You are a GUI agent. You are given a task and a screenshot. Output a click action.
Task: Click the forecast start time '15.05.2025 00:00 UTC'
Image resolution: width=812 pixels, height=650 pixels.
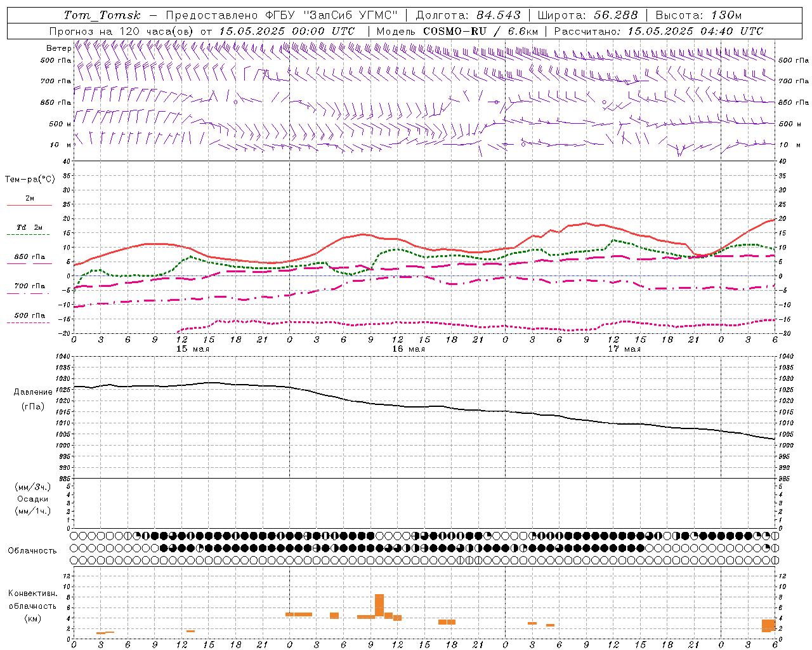coord(287,31)
